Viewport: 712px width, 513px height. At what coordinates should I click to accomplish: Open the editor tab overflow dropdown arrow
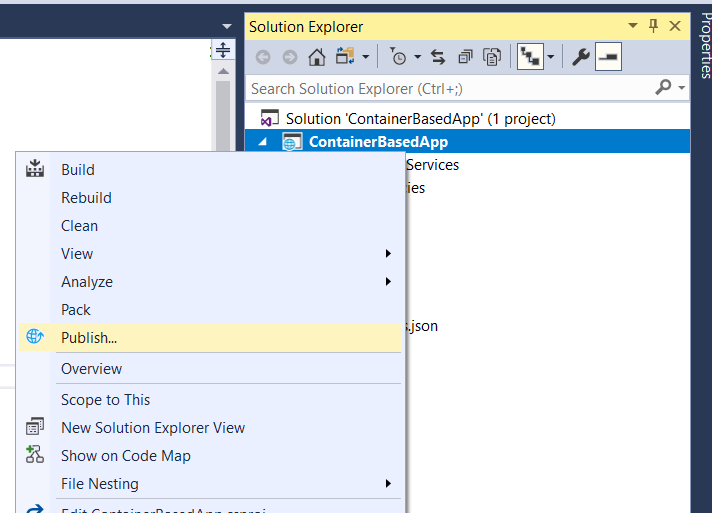(227, 26)
